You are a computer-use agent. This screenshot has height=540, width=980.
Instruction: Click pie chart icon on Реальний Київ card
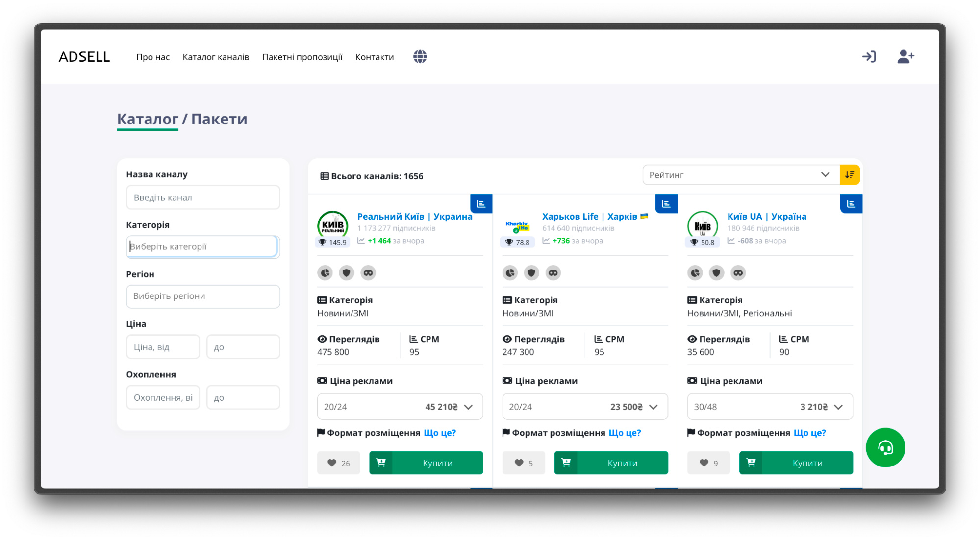point(325,273)
